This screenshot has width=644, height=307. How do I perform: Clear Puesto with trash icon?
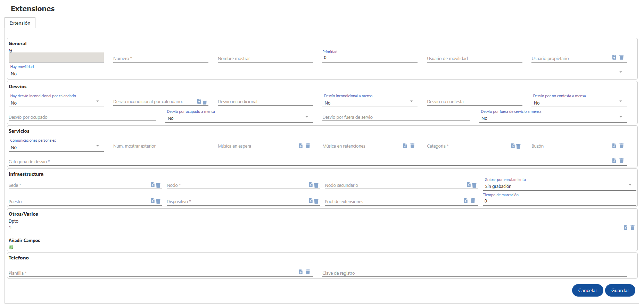point(158,201)
